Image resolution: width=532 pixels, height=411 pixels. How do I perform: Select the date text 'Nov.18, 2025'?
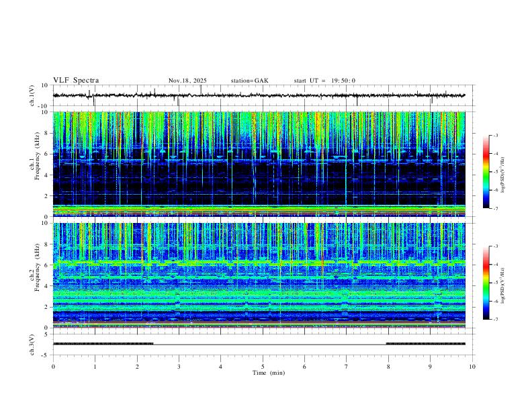[x=187, y=81]
